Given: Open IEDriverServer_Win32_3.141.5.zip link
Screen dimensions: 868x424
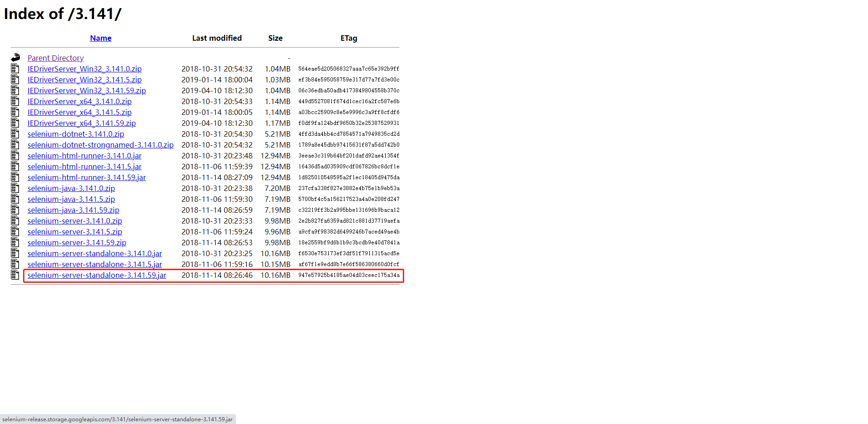Looking at the screenshot, I should click(85, 80).
